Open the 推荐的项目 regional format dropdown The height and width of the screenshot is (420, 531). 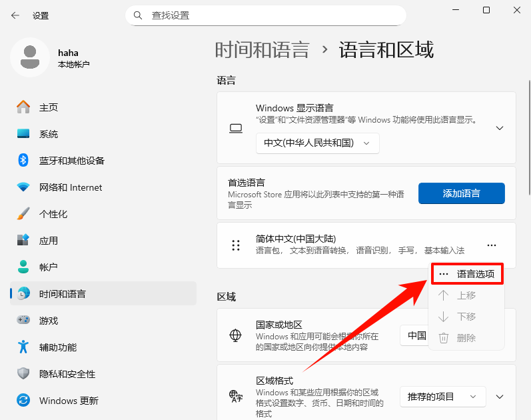(x=442, y=397)
